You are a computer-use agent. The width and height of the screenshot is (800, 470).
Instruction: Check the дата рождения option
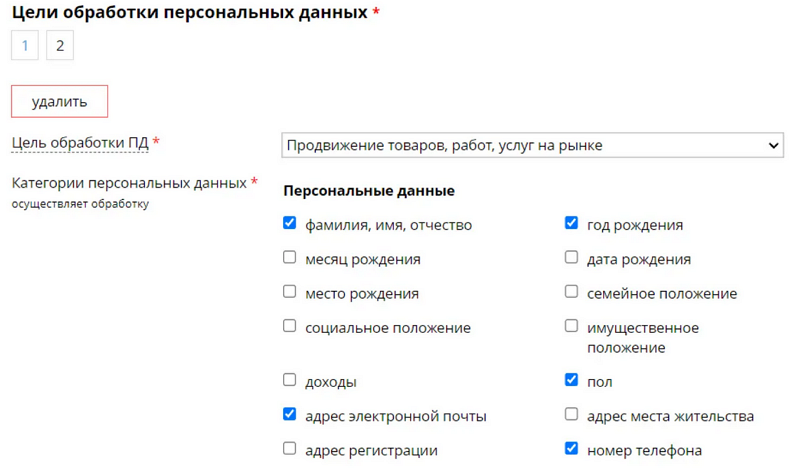pyautogui.click(x=572, y=258)
